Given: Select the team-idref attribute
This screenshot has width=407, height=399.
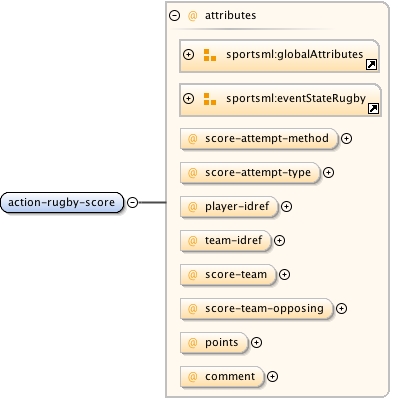Looking at the screenshot, I should tap(226, 240).
